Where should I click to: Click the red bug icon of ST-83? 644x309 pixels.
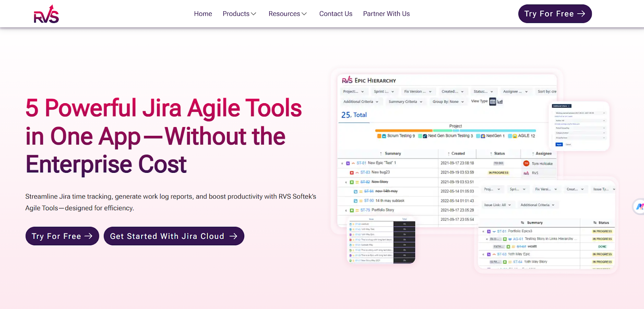click(x=352, y=173)
